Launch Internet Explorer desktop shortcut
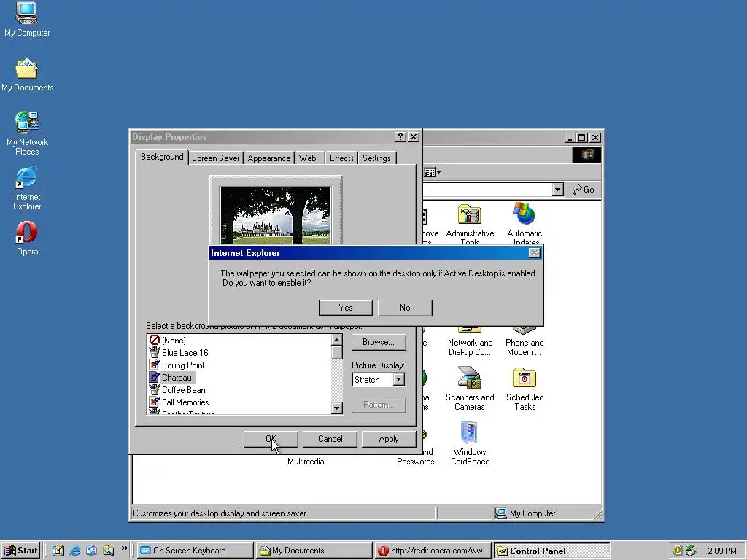Image resolution: width=747 pixels, height=560 pixels. pyautogui.click(x=27, y=187)
